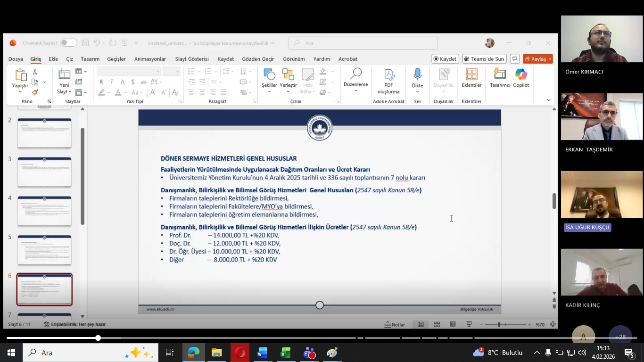Open the Animasyonlar ribbon tab
The height and width of the screenshot is (362, 644).
[x=150, y=59]
